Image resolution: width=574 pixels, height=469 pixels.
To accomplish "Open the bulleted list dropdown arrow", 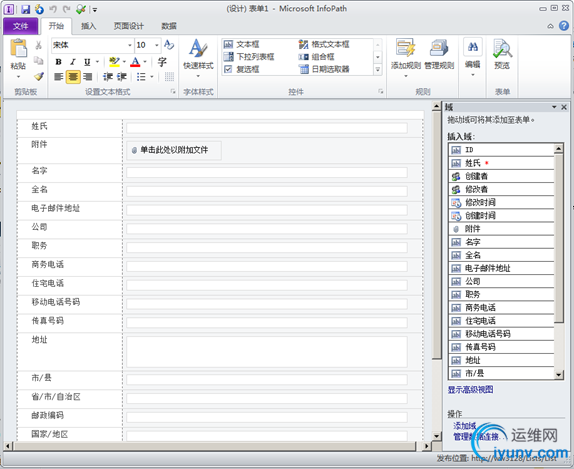I will click(x=152, y=77).
